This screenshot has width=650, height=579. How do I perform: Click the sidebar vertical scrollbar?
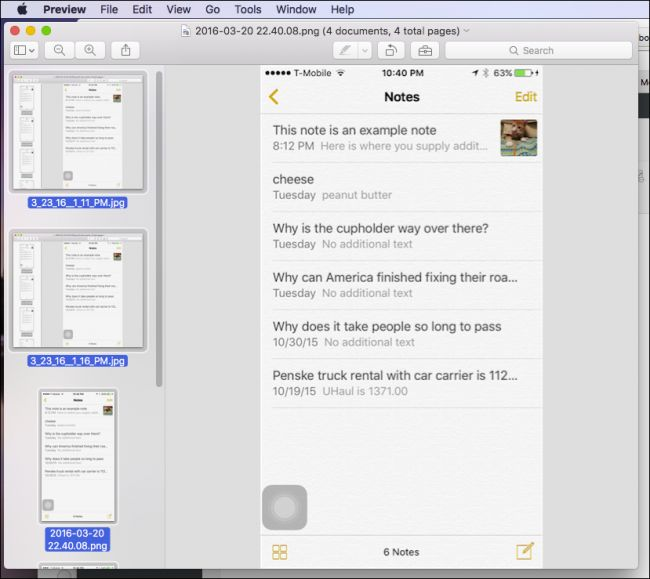pyautogui.click(x=159, y=229)
